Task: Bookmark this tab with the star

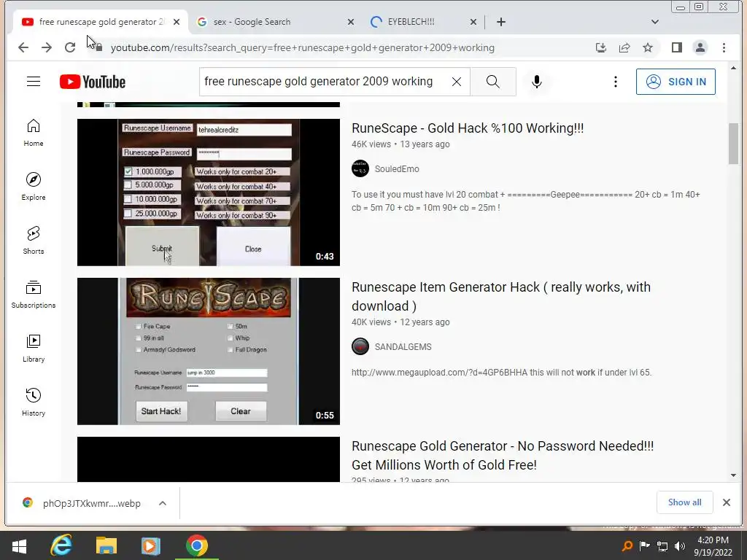Action: [648, 47]
